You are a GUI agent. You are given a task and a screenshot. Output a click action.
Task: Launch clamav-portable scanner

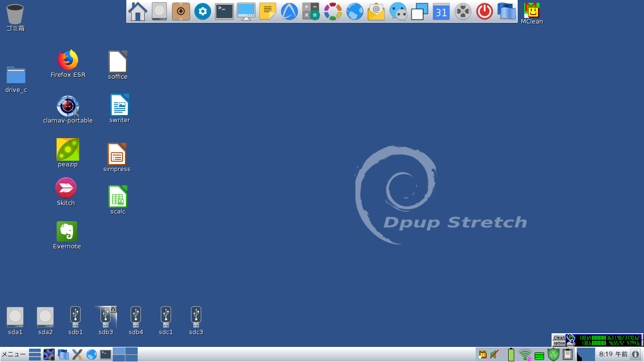click(x=68, y=110)
